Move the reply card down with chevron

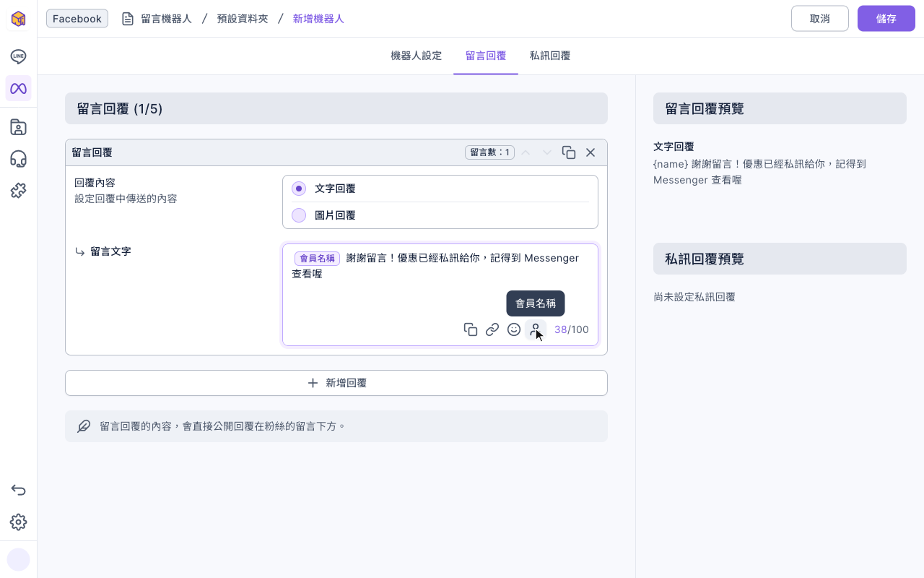tap(547, 152)
